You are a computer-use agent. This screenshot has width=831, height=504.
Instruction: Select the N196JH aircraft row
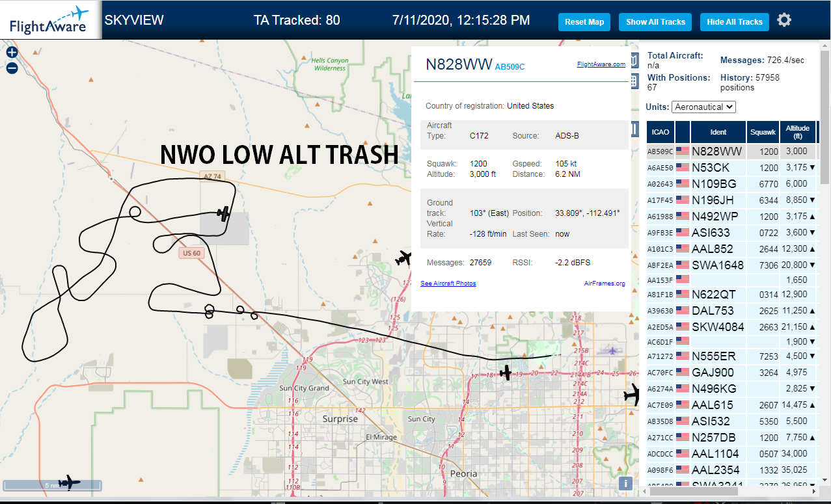tap(731, 200)
